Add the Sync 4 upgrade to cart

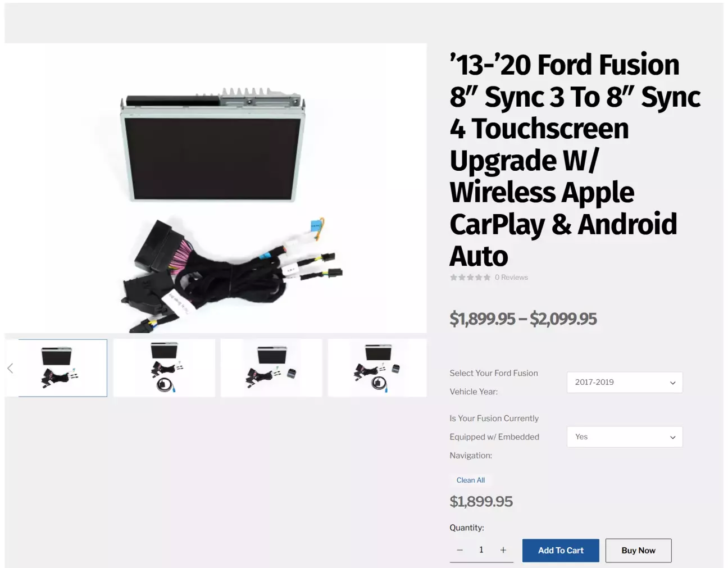coord(561,551)
